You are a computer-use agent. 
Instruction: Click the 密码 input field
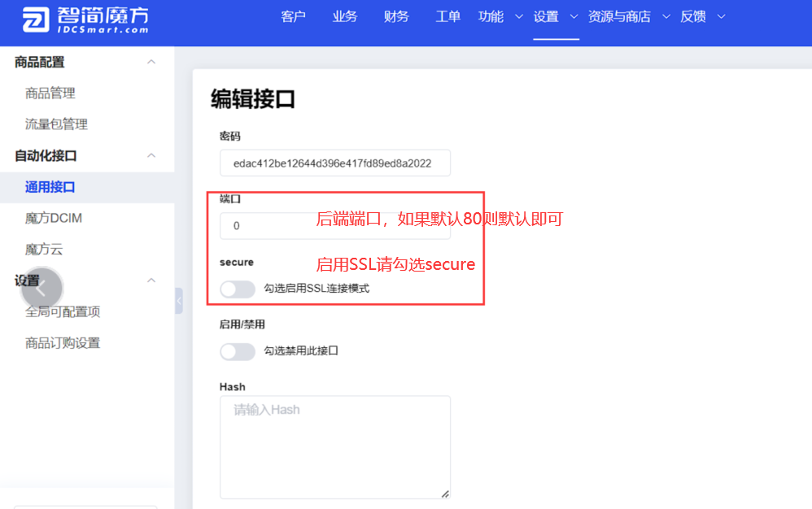(335, 163)
